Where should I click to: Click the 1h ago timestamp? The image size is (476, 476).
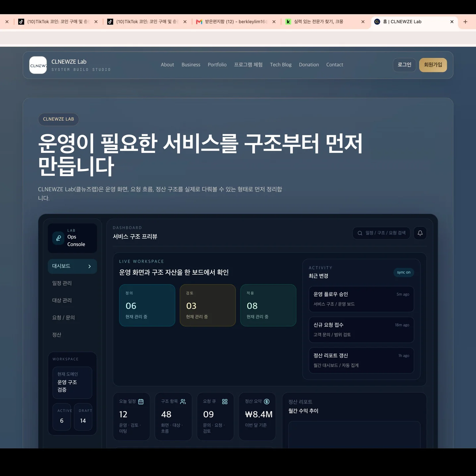404,356
